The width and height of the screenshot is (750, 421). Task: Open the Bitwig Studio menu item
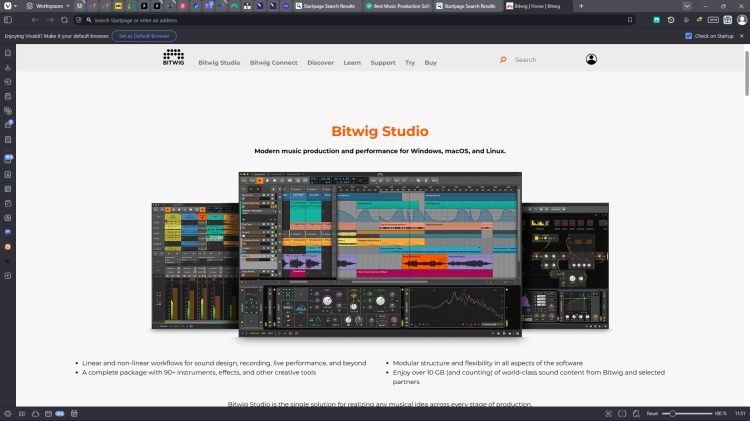219,63
